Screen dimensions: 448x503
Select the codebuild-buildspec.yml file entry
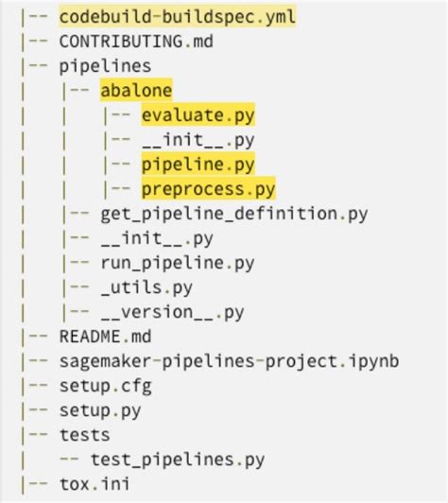pos(178,17)
